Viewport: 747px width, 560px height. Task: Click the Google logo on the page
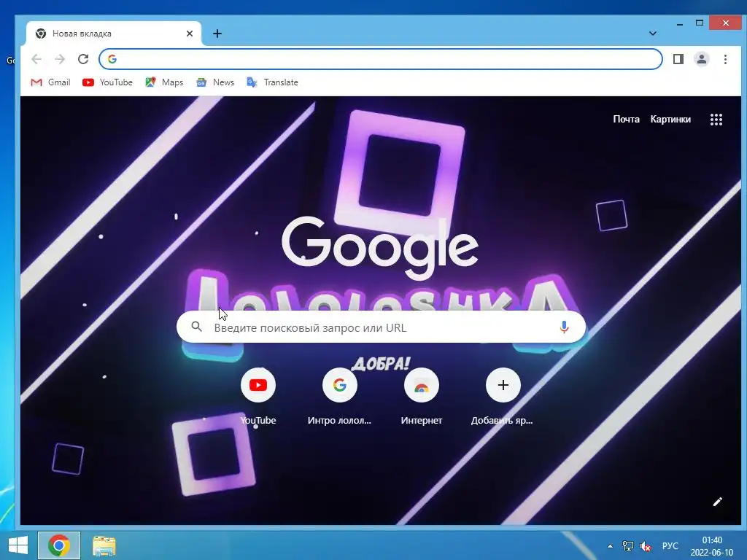[x=379, y=248]
